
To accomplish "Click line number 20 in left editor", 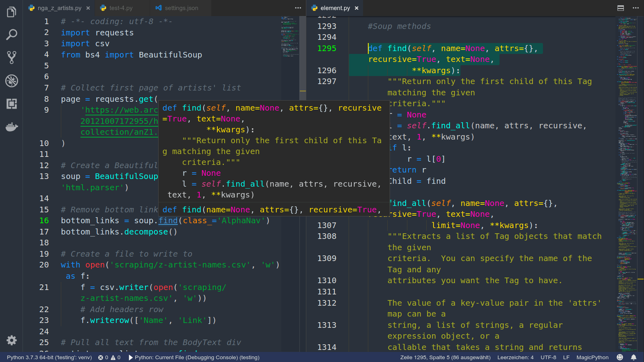I will [44, 265].
